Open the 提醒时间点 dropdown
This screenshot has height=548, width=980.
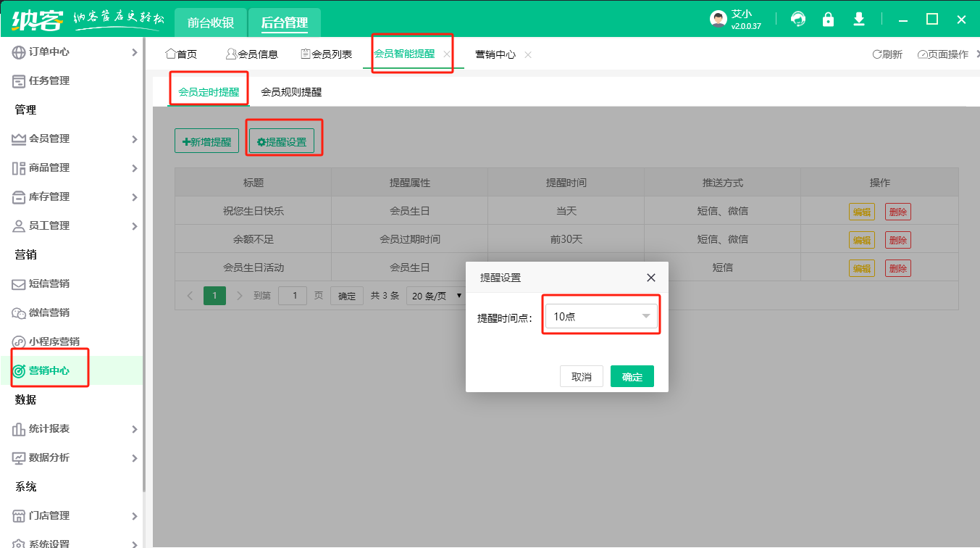[x=601, y=316]
